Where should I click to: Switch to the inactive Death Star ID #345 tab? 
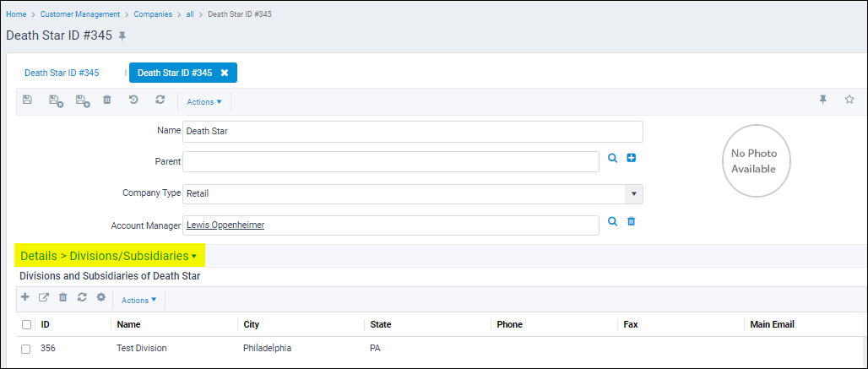click(x=62, y=73)
